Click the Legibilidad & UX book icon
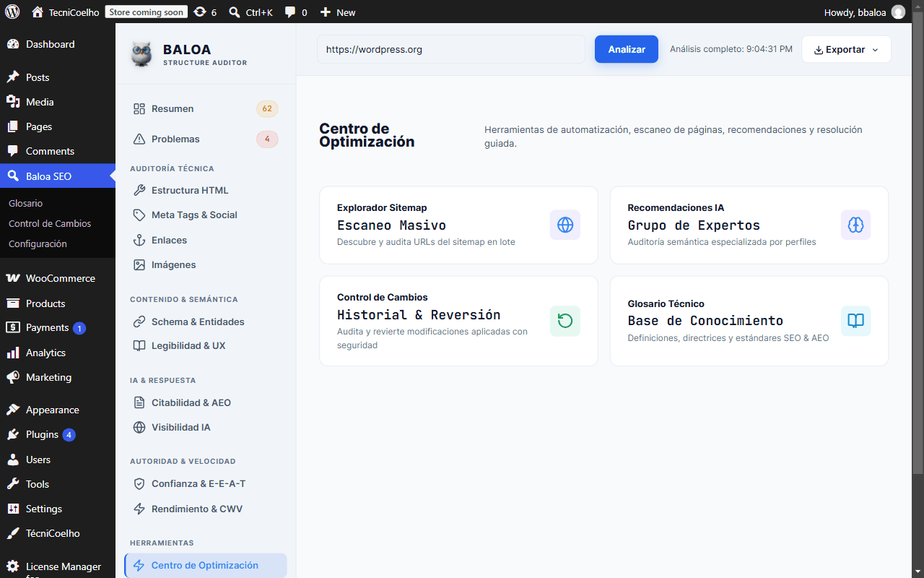 click(139, 345)
